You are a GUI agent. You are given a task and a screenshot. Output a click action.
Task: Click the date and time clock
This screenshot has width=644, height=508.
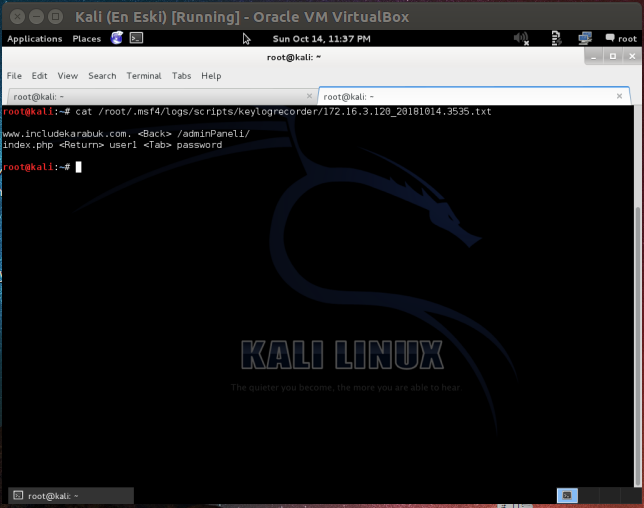click(x=321, y=39)
